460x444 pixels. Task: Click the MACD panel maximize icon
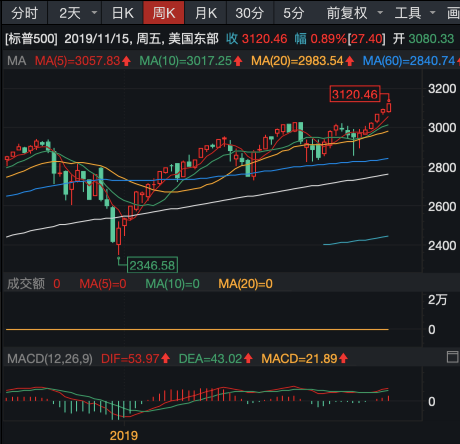point(452,357)
